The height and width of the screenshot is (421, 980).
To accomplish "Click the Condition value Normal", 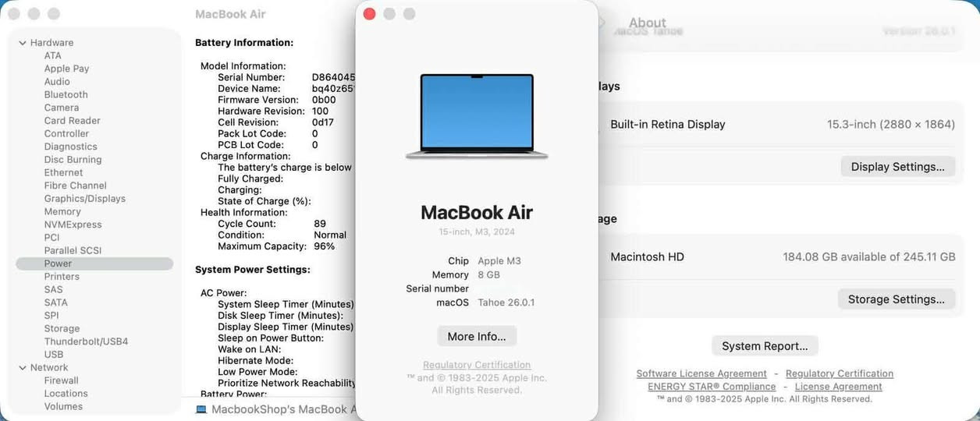I will pos(330,235).
